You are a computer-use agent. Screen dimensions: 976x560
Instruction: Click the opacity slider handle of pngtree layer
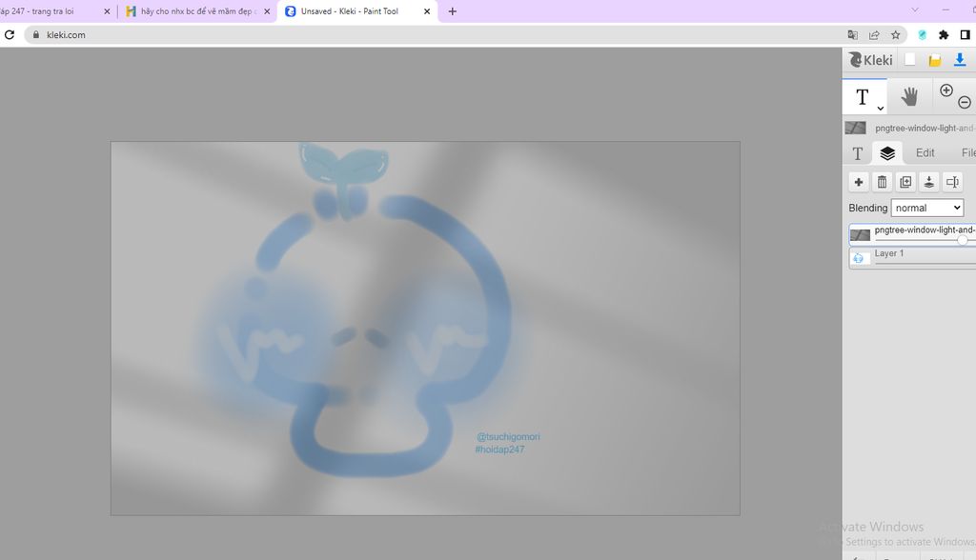click(x=963, y=240)
